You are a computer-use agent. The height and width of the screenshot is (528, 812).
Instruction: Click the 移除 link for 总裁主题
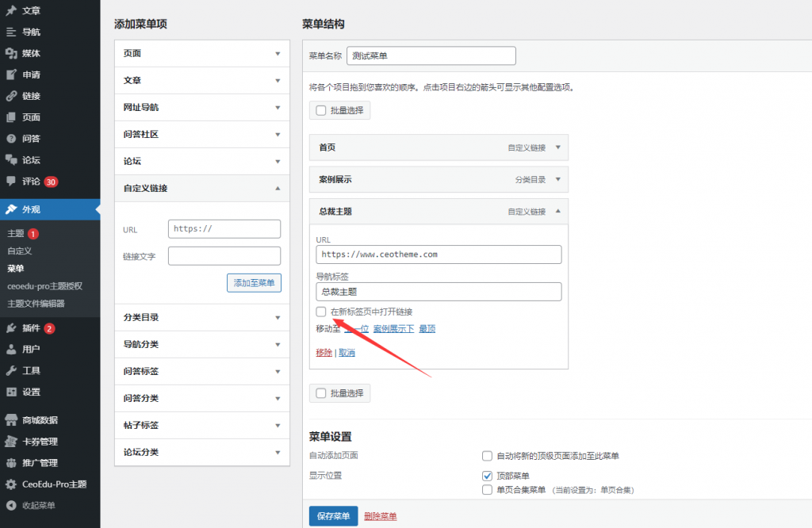coord(324,353)
